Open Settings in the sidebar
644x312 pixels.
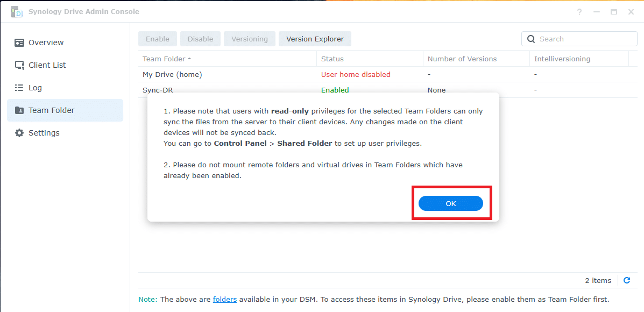(65, 133)
